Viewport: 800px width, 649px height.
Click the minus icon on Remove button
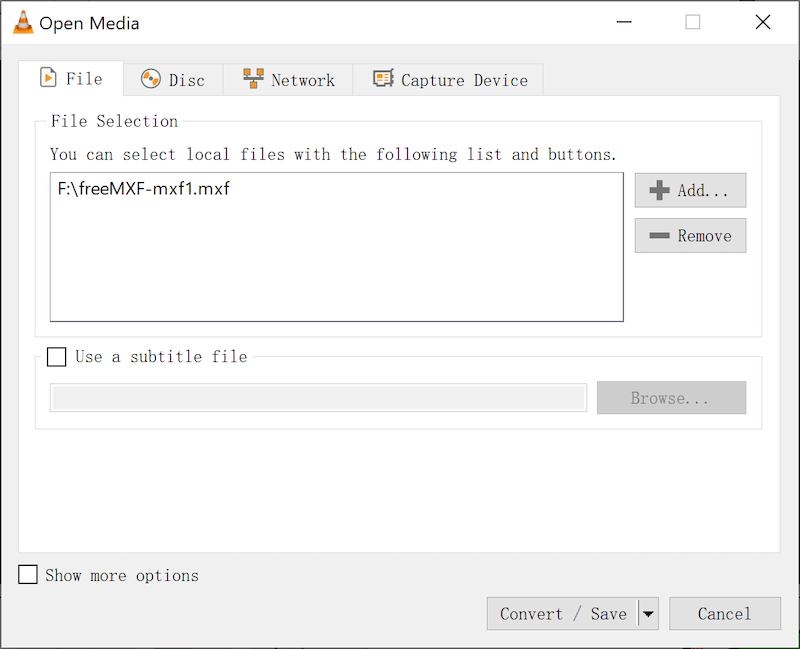pos(659,236)
